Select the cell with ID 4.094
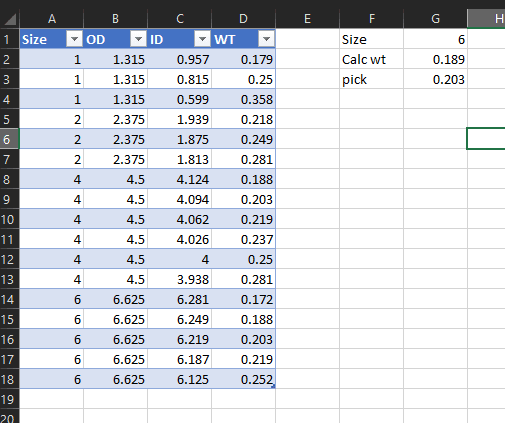 pyautogui.click(x=180, y=199)
